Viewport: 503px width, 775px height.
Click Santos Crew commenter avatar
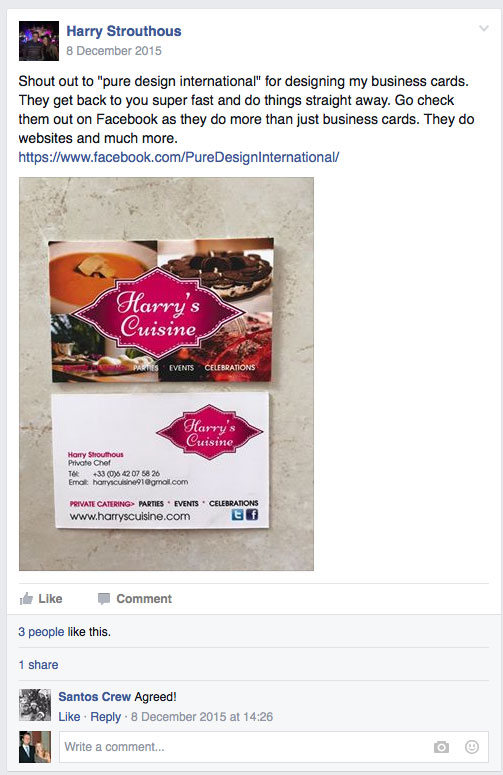coord(35,705)
